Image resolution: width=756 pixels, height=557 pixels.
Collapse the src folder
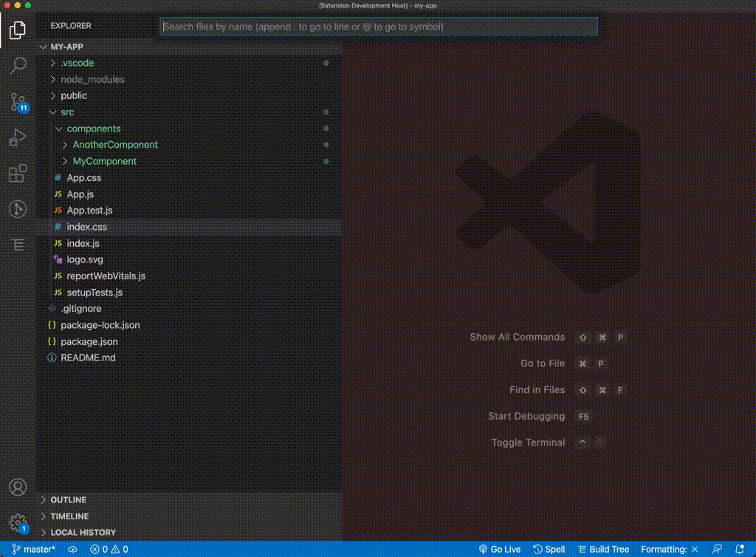click(x=189, y=112)
